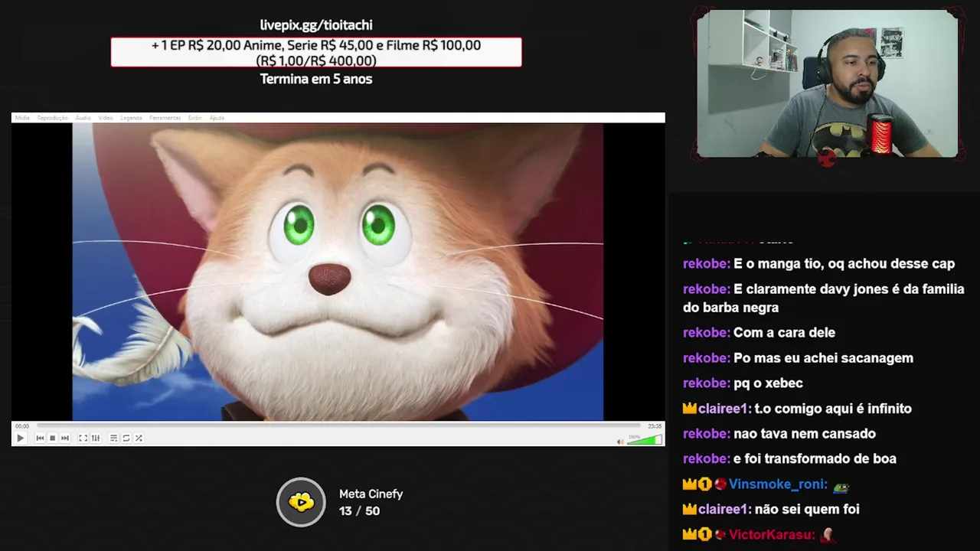Click clairee1's 'não sei quem foi' message
The image size is (980, 551).
coord(771,510)
